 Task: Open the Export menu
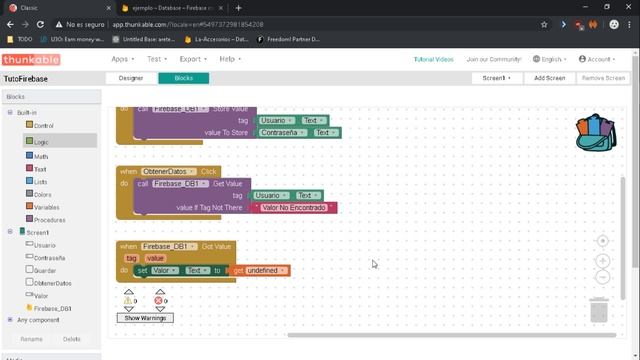click(x=193, y=59)
